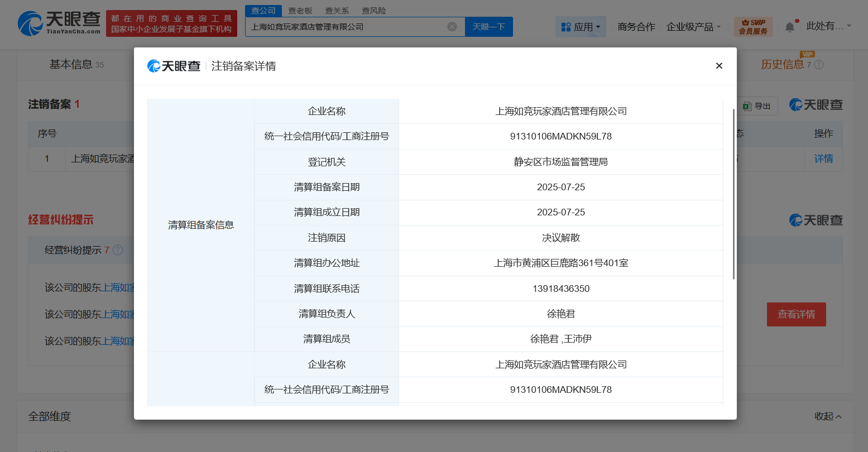
Task: Click the TianYanCha logo in dialog header
Action: point(174,66)
